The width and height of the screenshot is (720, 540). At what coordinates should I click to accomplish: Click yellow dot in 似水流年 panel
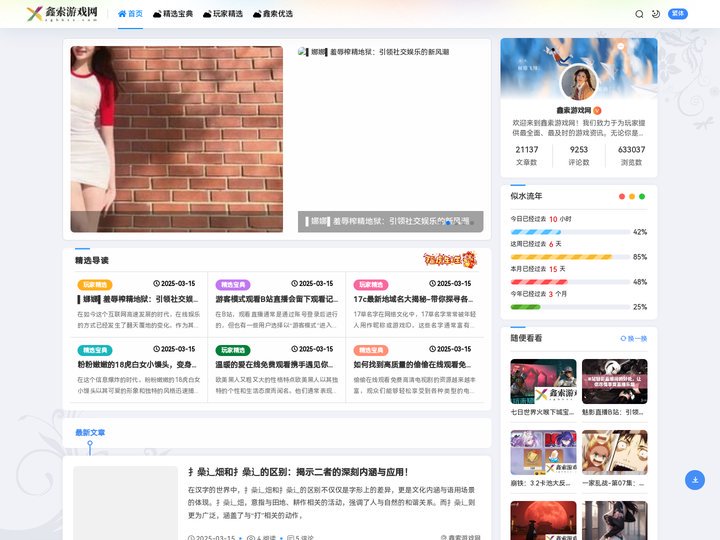coord(632,197)
